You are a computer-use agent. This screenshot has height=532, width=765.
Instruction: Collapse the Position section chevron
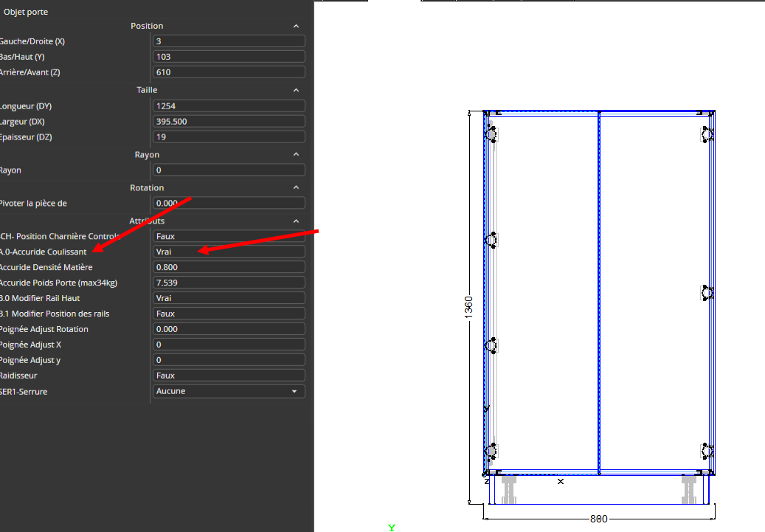pyautogui.click(x=296, y=26)
